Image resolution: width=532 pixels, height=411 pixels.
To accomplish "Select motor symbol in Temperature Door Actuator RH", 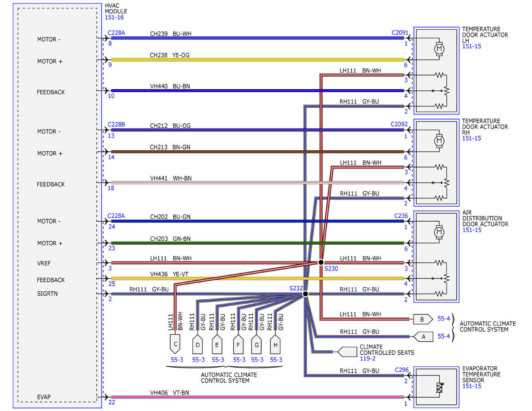I will [439, 141].
